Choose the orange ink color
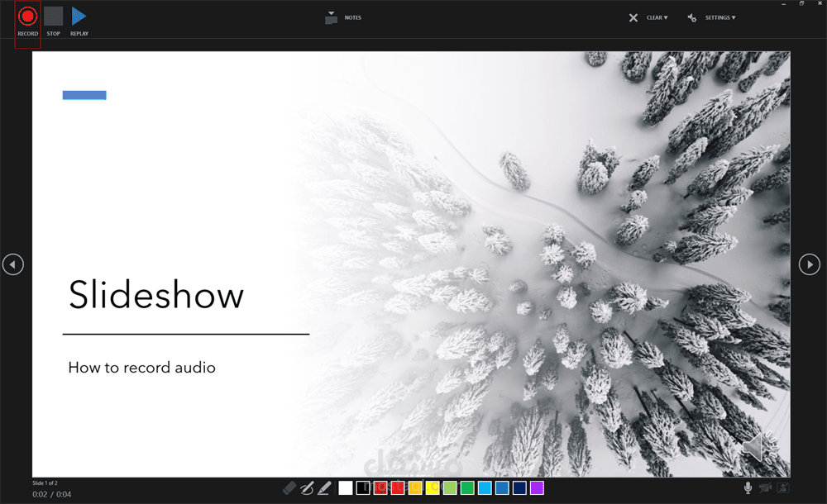827x504 pixels. click(415, 488)
